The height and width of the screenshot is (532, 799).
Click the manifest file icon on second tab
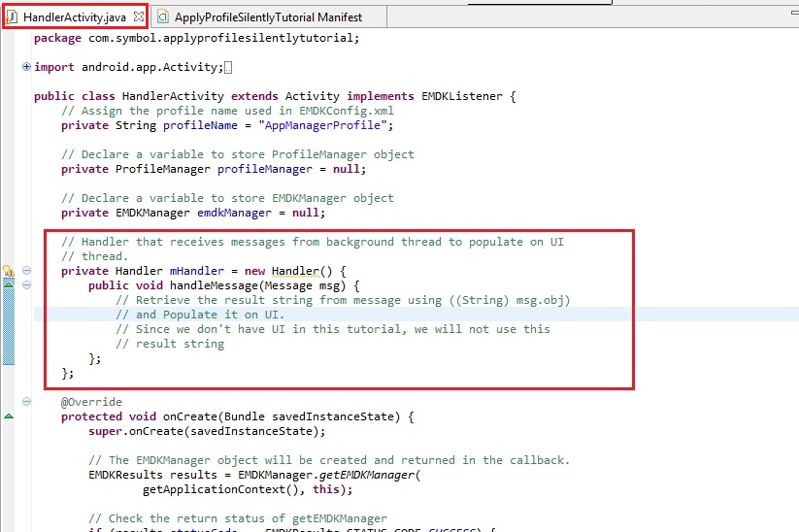163,17
